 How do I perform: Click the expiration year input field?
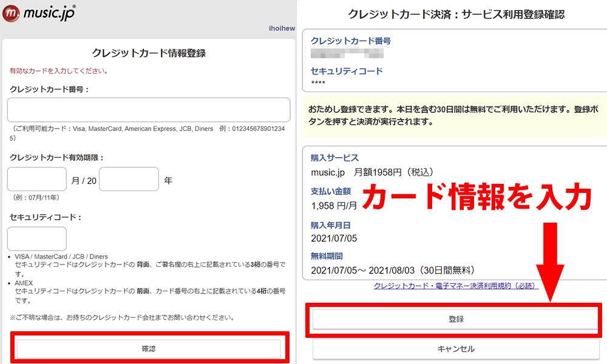tap(129, 179)
